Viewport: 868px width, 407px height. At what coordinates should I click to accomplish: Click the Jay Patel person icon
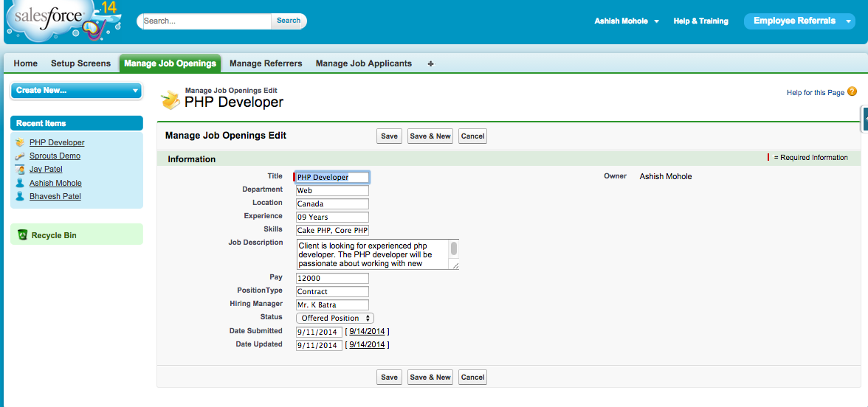coord(20,170)
